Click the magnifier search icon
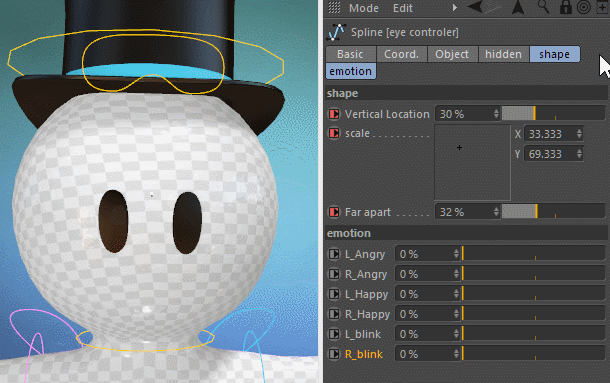 pyautogui.click(x=543, y=7)
